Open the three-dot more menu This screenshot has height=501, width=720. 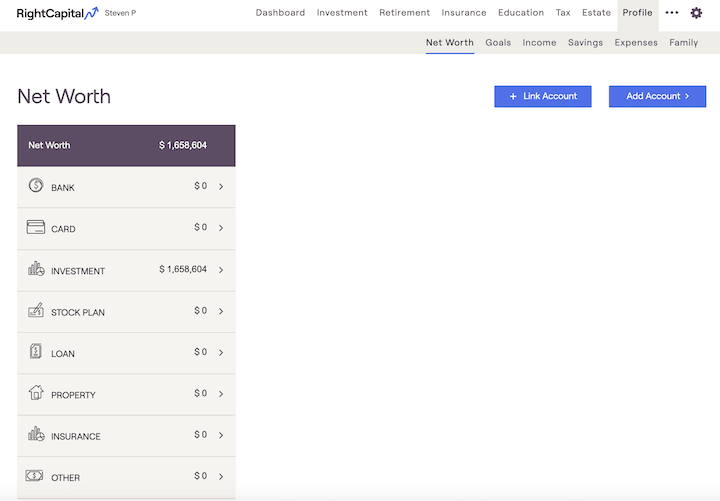click(x=671, y=13)
